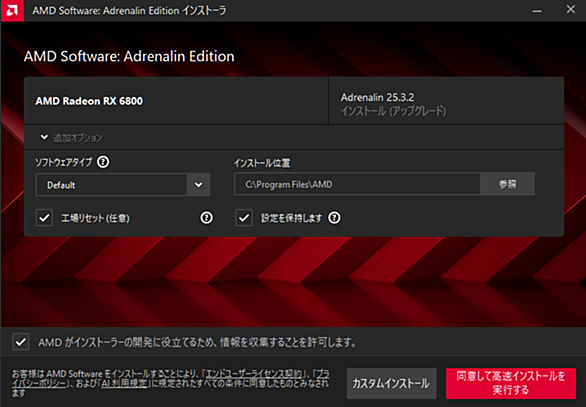This screenshot has height=407, width=586.
Task: Collapse the 追加オプション section
Action: [x=44, y=137]
